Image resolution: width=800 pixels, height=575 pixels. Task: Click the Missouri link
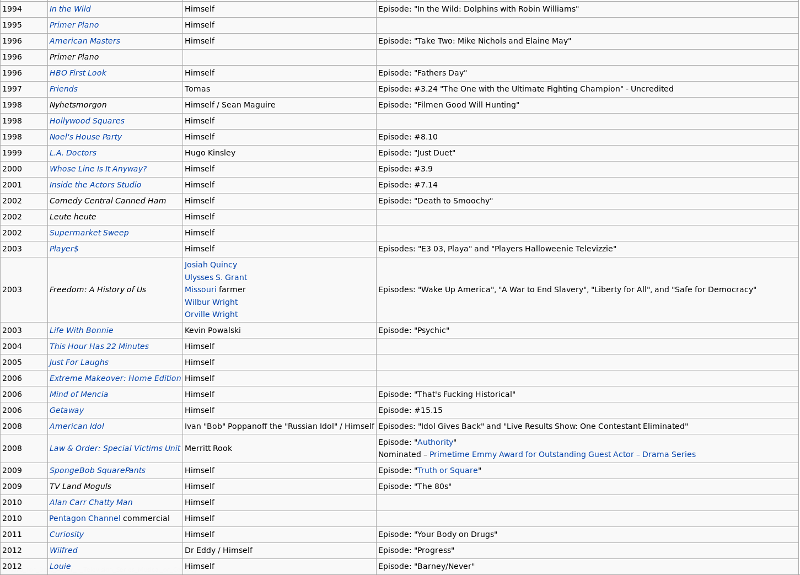tap(201, 289)
